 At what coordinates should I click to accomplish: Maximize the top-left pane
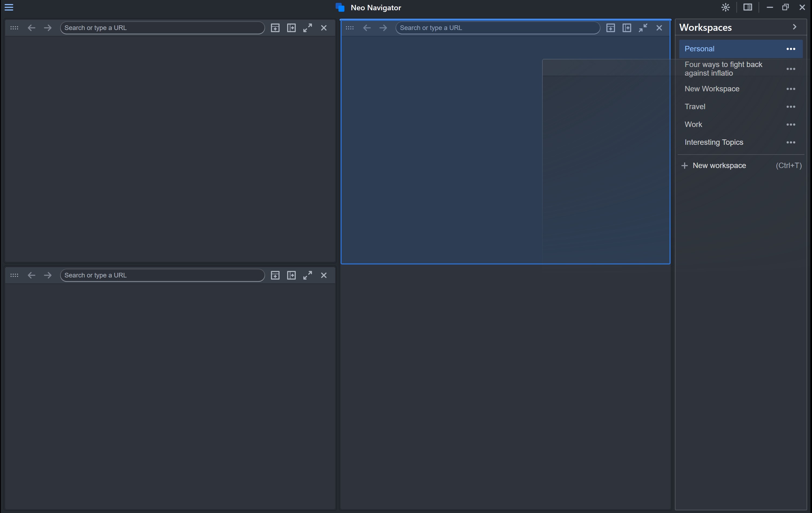308,28
